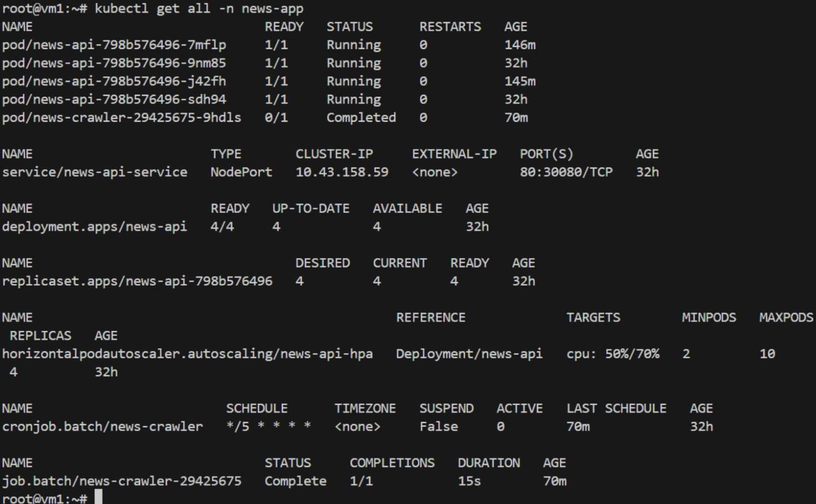816x504 pixels.
Task: Select the cluster IP 10.43.158.59
Action: [x=343, y=172]
